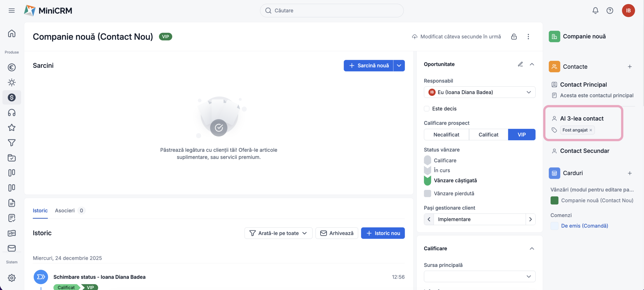Screen dimensions: 644x290
Task: Click the Căutare search field
Action: pyautogui.click(x=332, y=11)
